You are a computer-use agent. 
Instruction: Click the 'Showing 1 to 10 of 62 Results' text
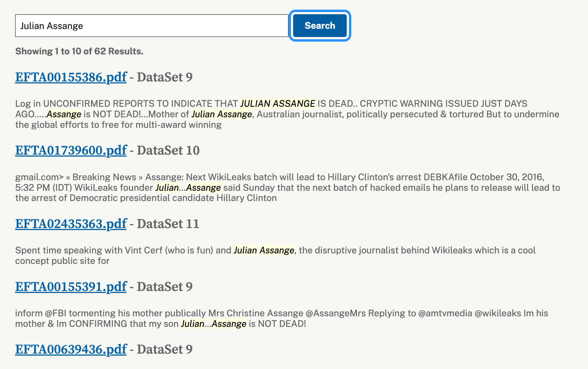coord(79,51)
